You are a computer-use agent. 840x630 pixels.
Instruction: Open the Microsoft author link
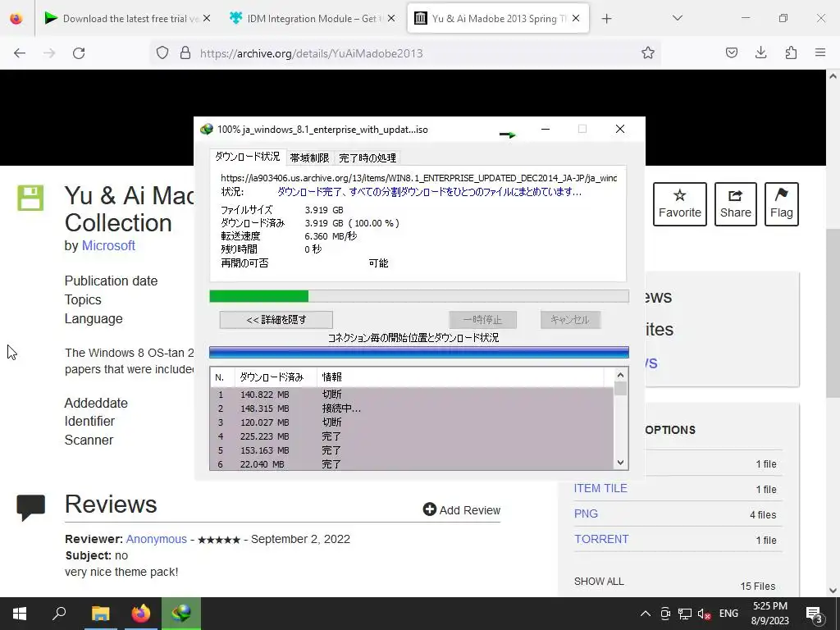click(108, 245)
